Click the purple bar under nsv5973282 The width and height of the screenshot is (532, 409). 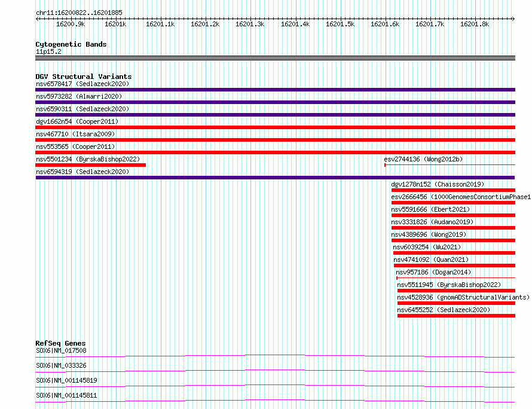[275, 102]
